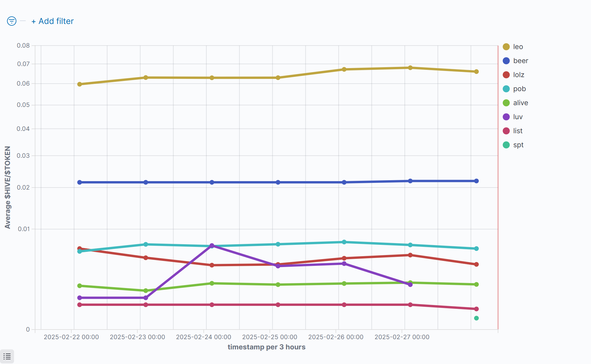Click the Add filter link
The width and height of the screenshot is (591, 364).
pos(53,21)
